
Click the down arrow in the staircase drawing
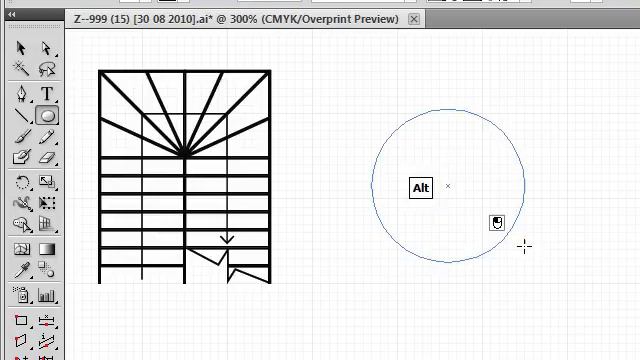pyautogui.click(x=227, y=239)
